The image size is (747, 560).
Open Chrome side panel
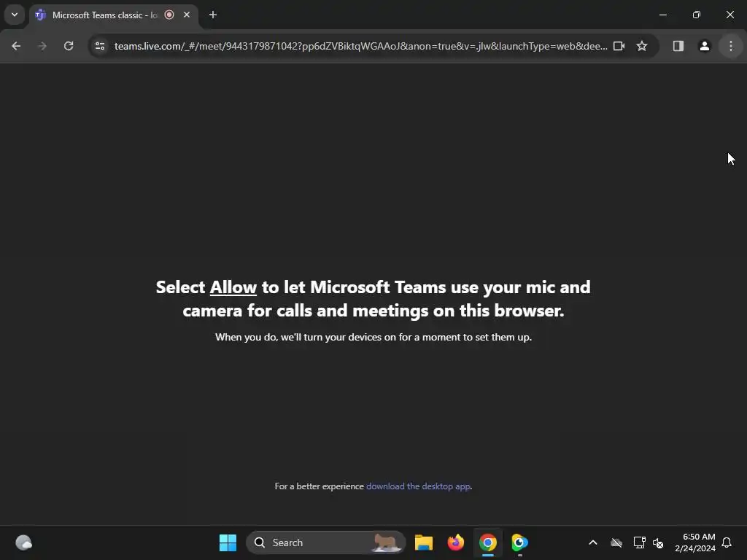click(x=678, y=46)
